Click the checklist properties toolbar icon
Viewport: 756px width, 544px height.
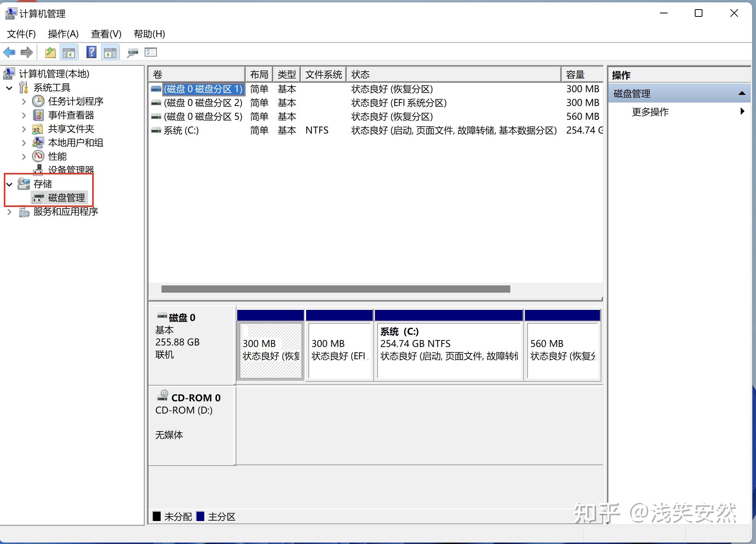(x=151, y=52)
